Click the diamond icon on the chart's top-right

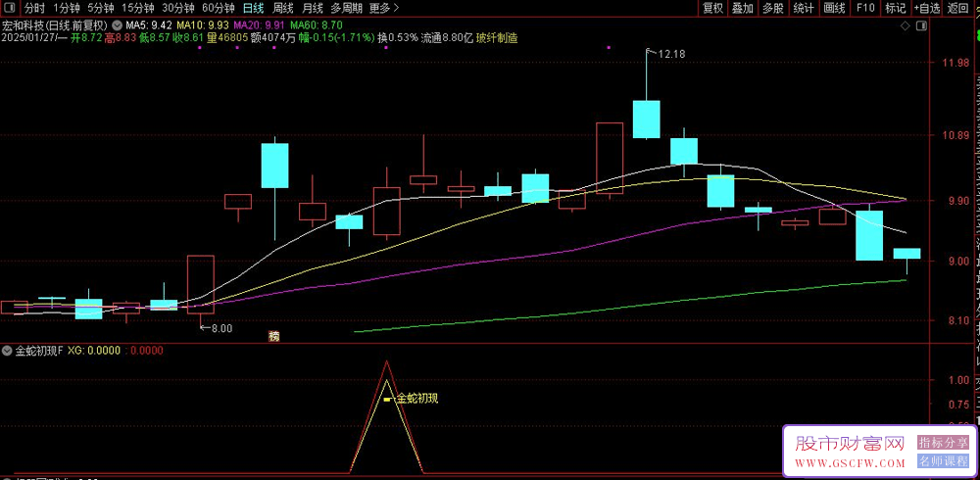(x=904, y=25)
